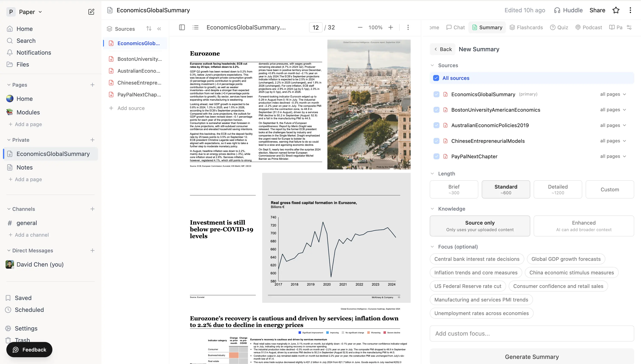Screen dimensions: 641x364
Task: Collapse the Pages section
Action: click(9, 85)
